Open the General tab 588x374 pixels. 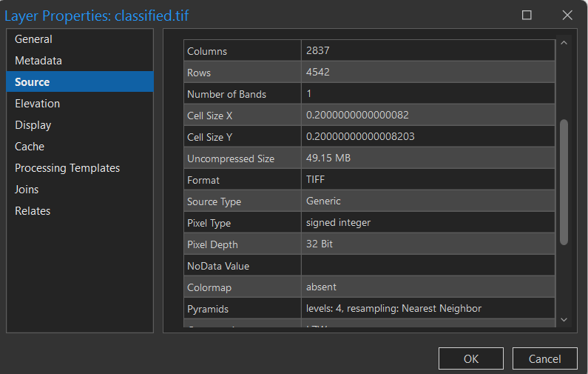[33, 39]
